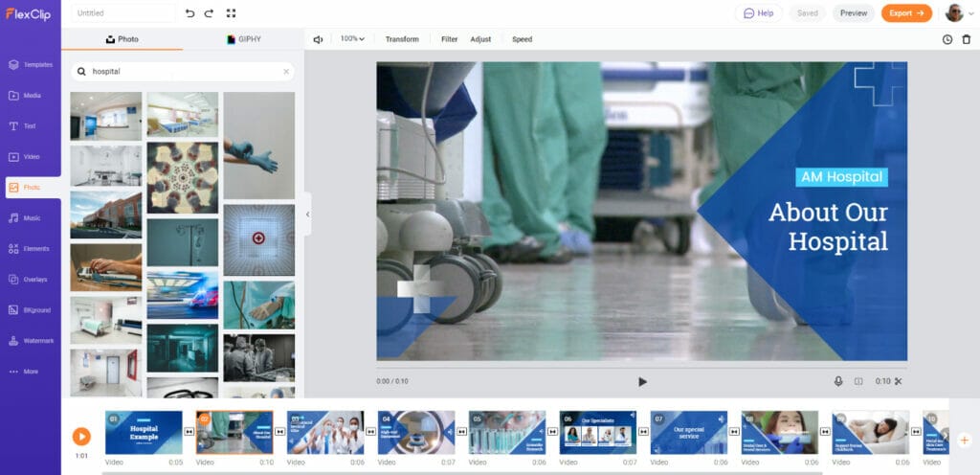Delete the clip with trash icon

967,39
